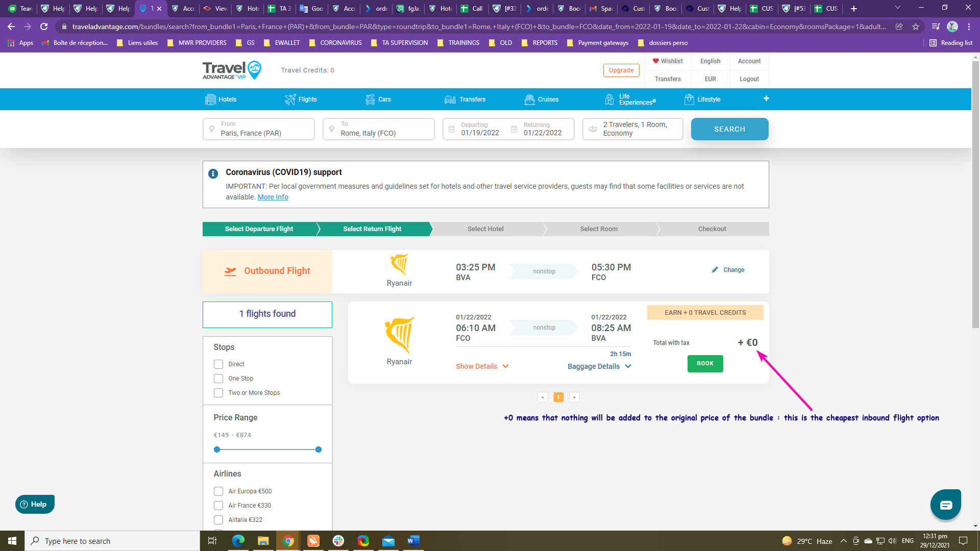Click the Cars icon in navigation
Viewport: 980px width, 551px height.
pos(370,99)
